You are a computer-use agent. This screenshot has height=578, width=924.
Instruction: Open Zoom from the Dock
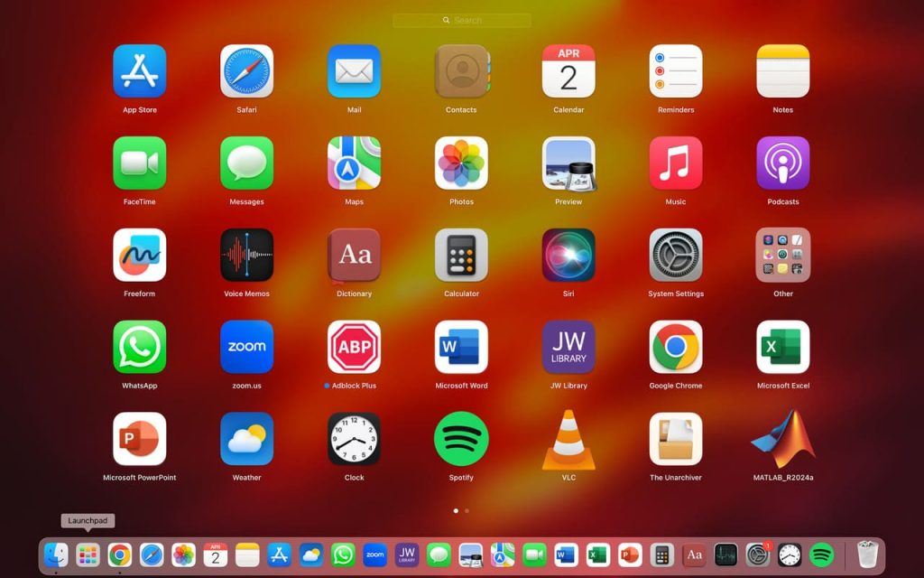tap(374, 555)
